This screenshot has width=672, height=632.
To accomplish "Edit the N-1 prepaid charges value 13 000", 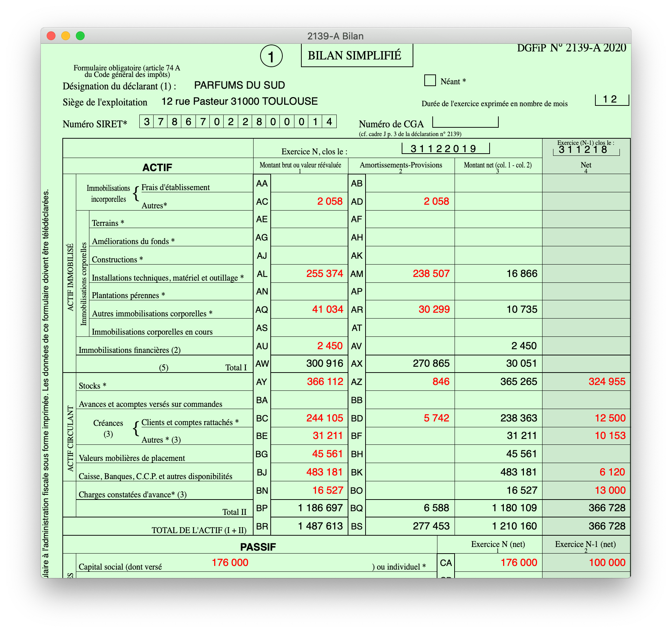I will tap(586, 490).
